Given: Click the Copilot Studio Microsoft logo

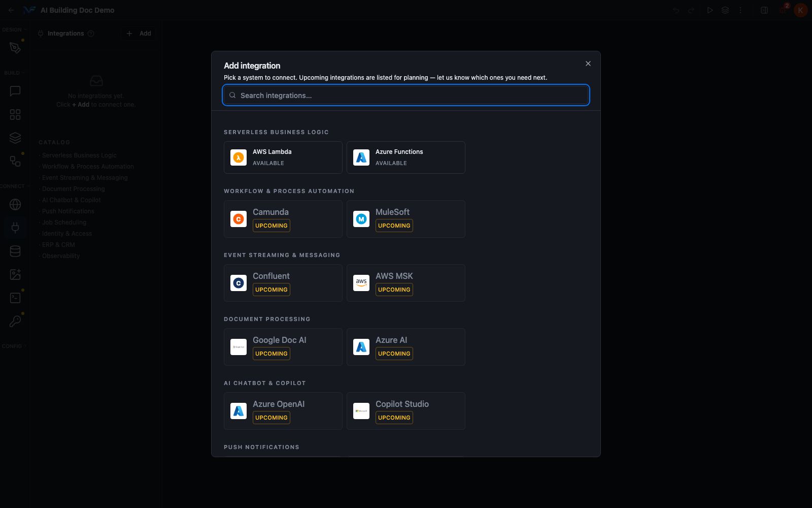Looking at the screenshot, I should (x=361, y=411).
